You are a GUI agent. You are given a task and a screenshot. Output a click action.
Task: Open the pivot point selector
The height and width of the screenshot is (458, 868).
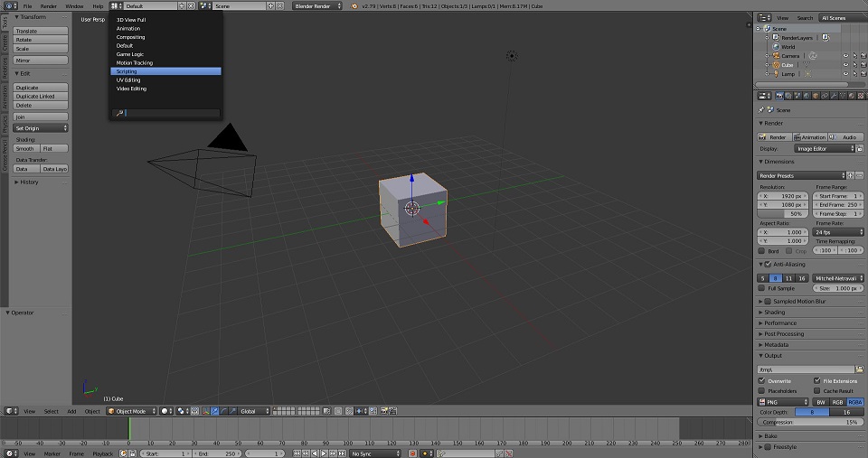click(x=184, y=412)
